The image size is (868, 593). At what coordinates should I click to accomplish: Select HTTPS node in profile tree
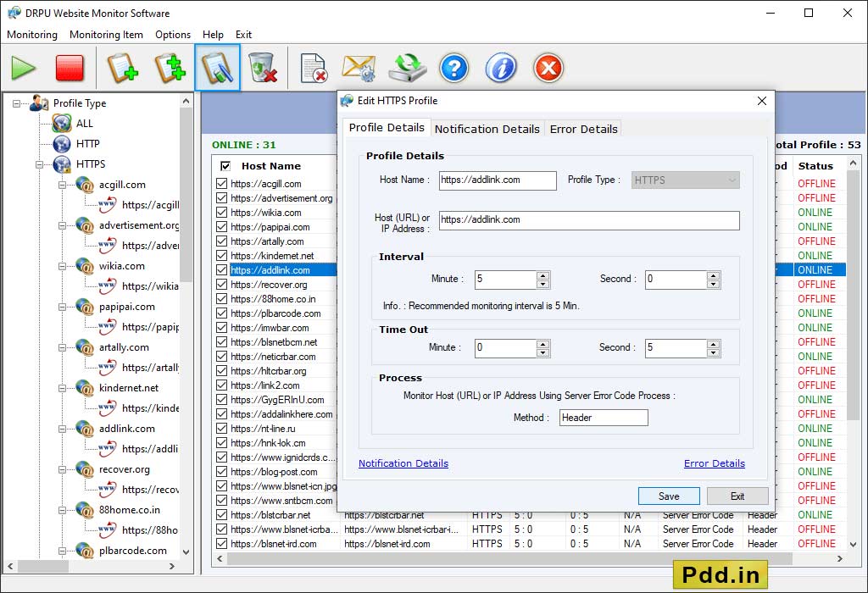(x=90, y=164)
